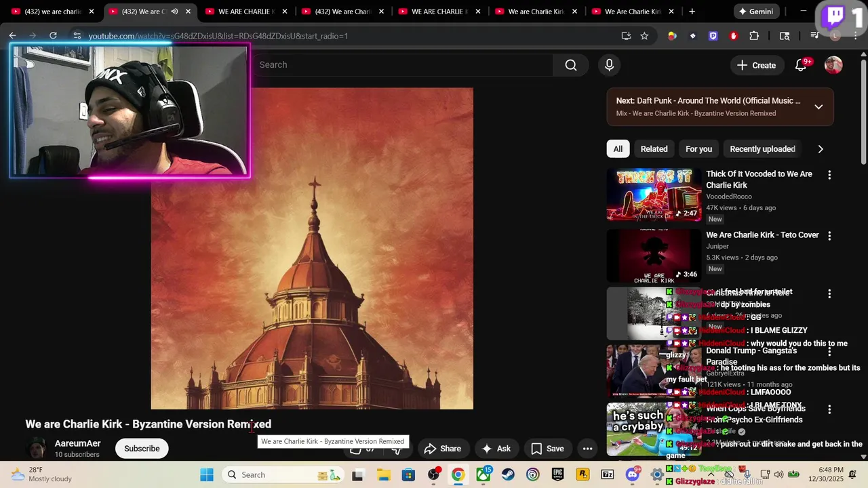Screen dimensions: 868x488
Task: Open Rockstar Games Launcher in taskbar
Action: click(x=583, y=474)
